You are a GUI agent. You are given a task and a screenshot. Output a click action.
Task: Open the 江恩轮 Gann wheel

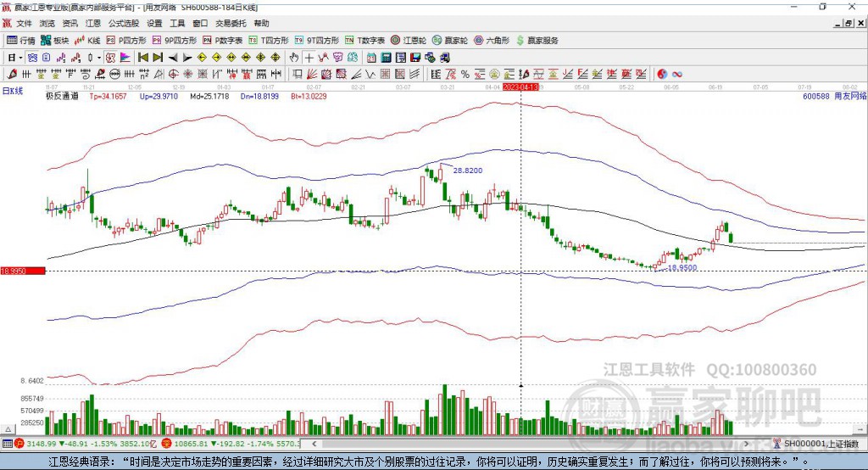[x=409, y=41]
